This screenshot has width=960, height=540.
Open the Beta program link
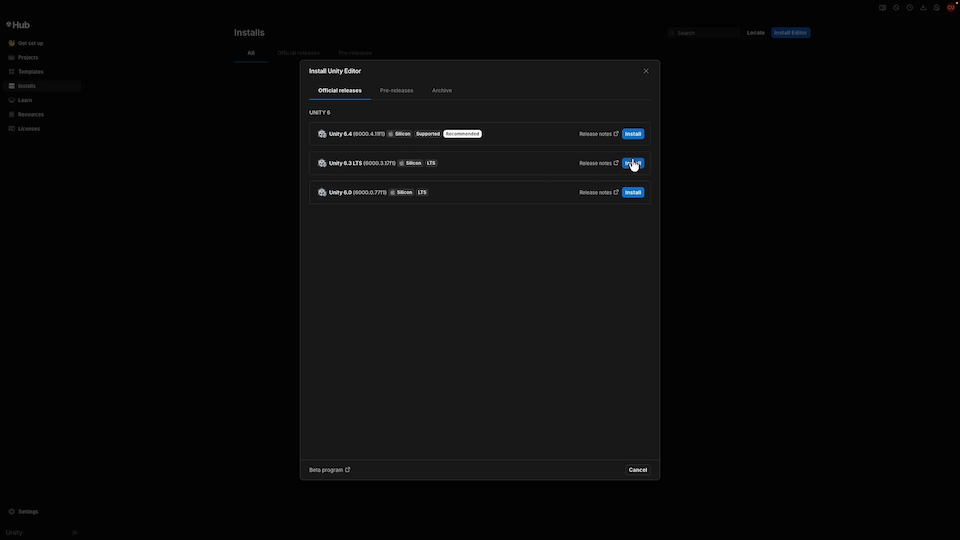(x=329, y=470)
